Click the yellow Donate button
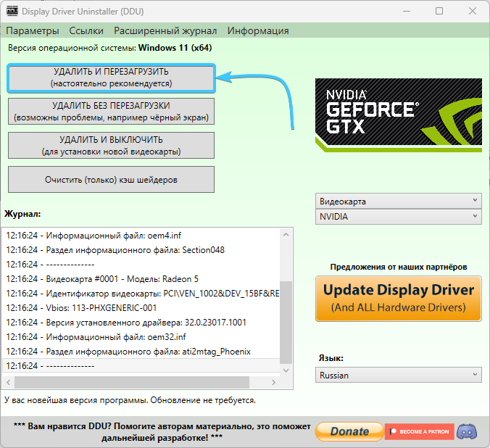The width and height of the screenshot is (490, 448). 349,431
